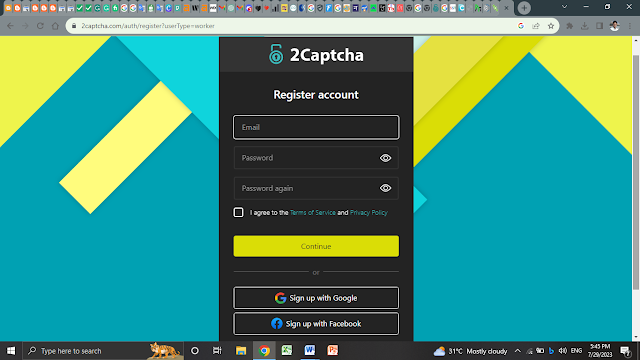Open the clock showing 3:45 PM
This screenshot has height=360, width=640.
[x=600, y=351]
